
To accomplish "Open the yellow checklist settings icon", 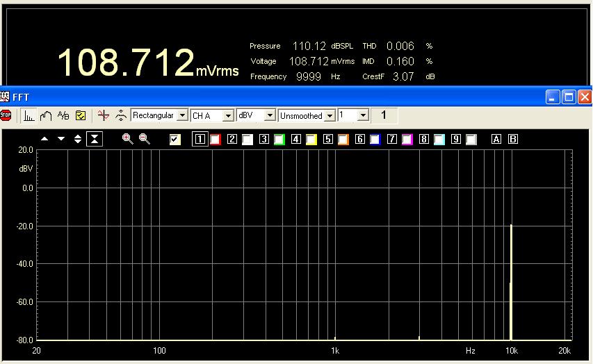I will point(81,115).
